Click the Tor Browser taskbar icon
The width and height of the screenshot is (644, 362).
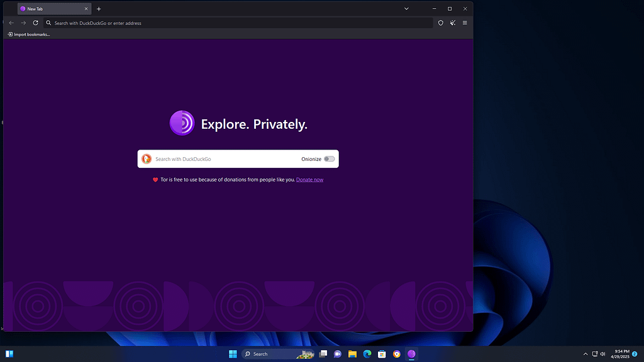click(411, 354)
